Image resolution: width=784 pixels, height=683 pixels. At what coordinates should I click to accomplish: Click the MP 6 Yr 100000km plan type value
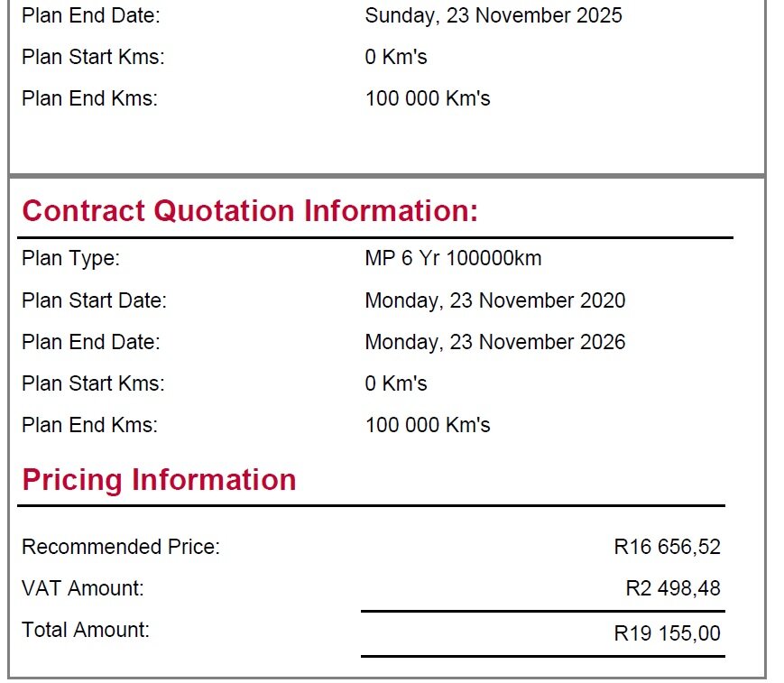(x=453, y=259)
